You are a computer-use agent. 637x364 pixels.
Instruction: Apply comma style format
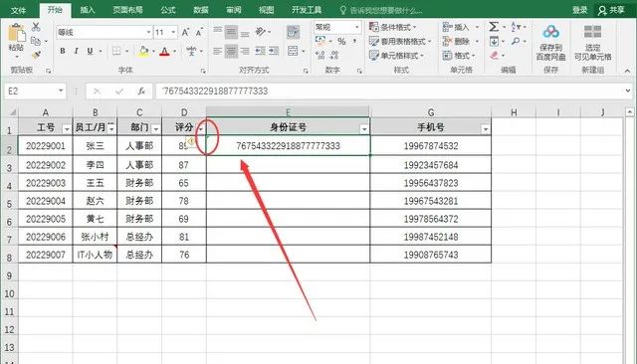pyautogui.click(x=354, y=42)
